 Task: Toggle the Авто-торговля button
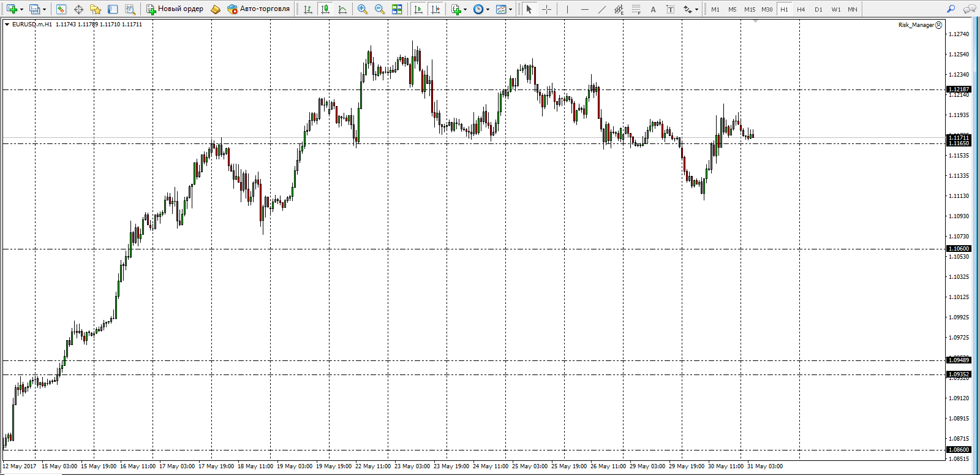pyautogui.click(x=258, y=9)
